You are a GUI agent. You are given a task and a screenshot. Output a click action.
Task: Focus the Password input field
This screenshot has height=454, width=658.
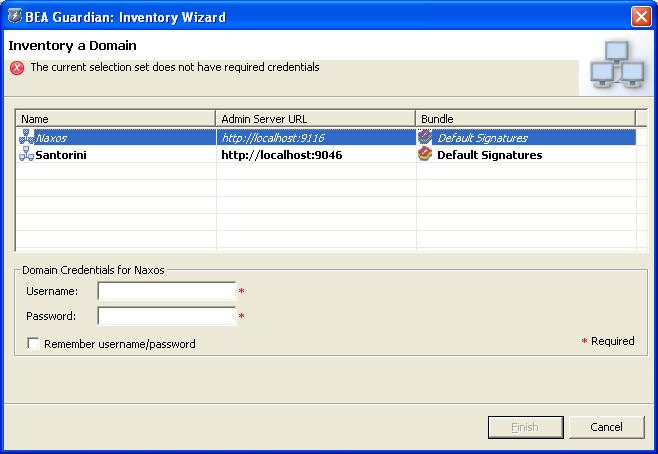[167, 316]
